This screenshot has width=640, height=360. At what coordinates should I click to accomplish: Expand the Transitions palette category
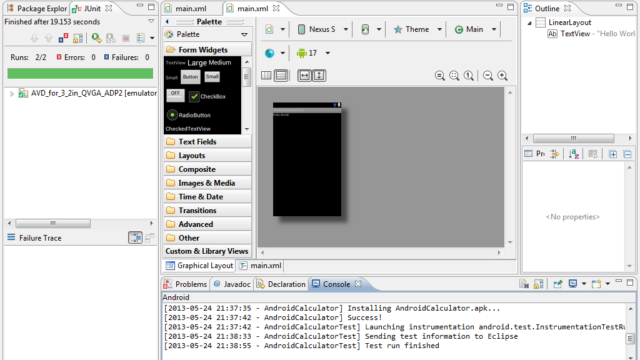[207, 210]
